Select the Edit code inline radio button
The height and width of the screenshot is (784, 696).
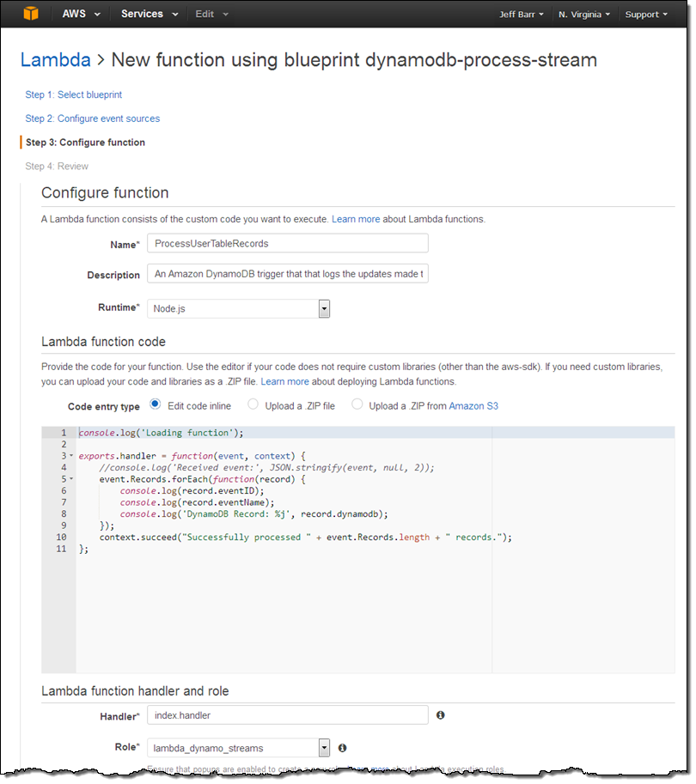point(156,404)
